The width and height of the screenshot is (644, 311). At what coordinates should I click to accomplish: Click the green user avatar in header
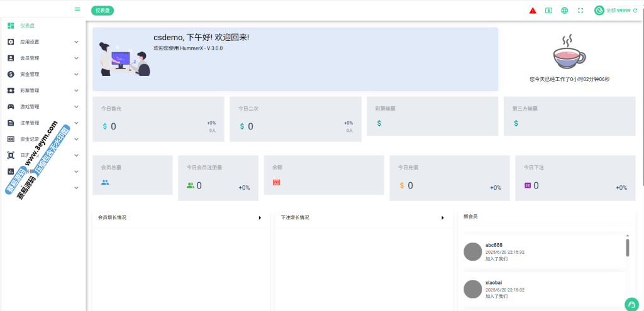coord(599,11)
